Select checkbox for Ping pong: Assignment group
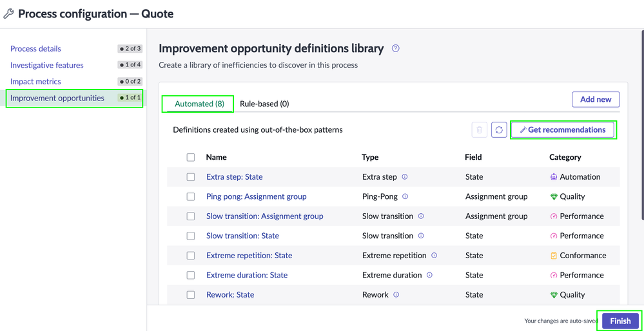This screenshot has height=331, width=644. point(191,196)
